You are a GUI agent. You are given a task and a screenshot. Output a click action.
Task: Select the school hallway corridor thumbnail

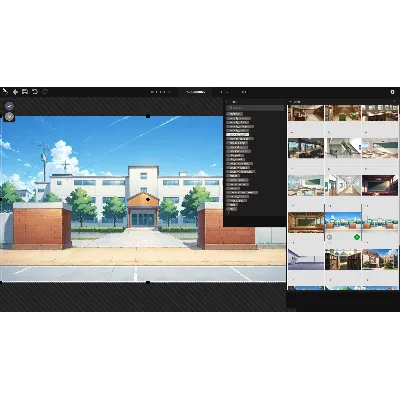[x=343, y=185]
